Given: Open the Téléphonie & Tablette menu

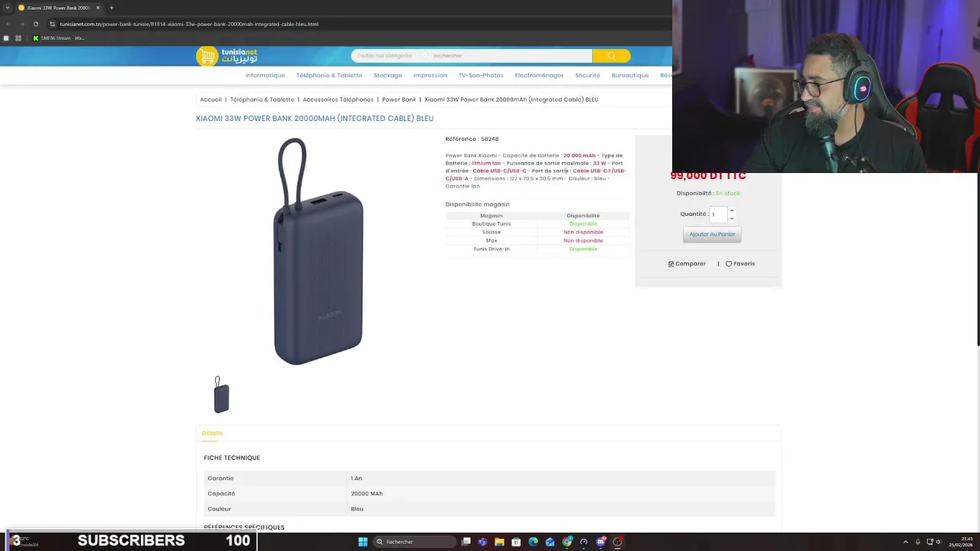Looking at the screenshot, I should coord(329,75).
